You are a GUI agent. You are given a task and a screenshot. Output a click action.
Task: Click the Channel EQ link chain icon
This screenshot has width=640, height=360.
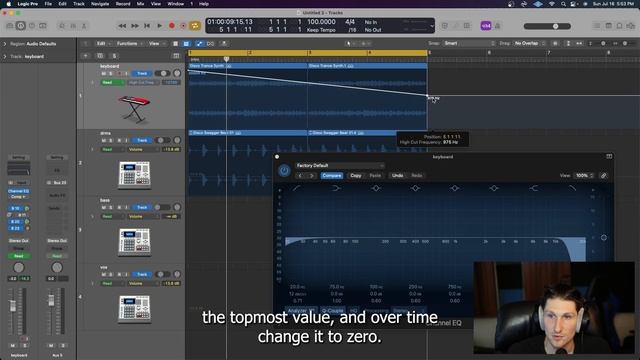click(x=604, y=176)
